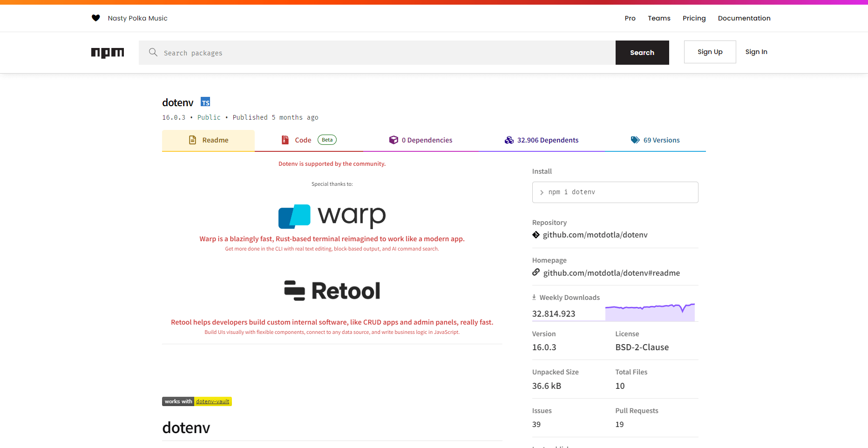Click the 32.814.923 downloads value
Image resolution: width=868 pixels, height=448 pixels.
click(x=554, y=314)
